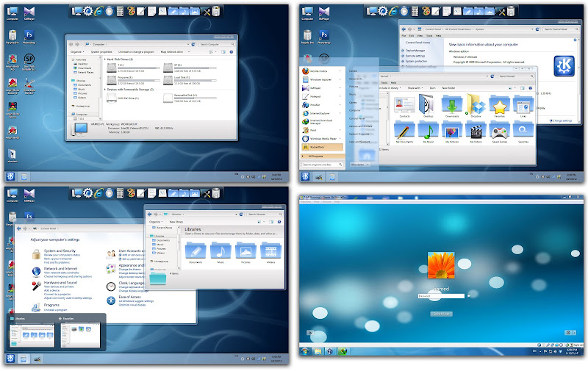Open System and Security settings
588x371 pixels.
point(60,251)
